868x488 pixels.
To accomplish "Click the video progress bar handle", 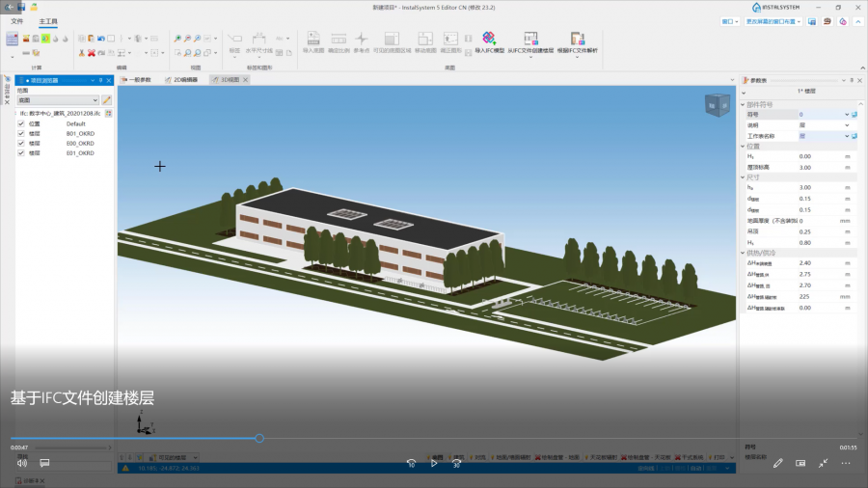I will tap(259, 438).
